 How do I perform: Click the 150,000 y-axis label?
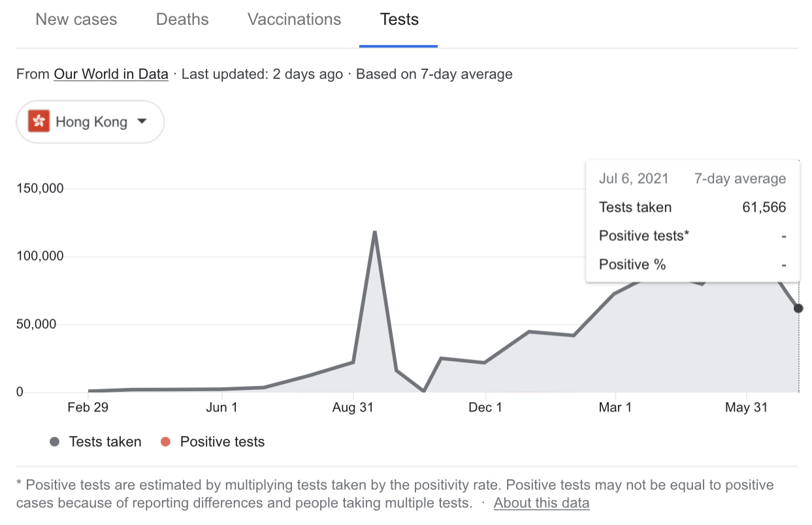point(40,189)
